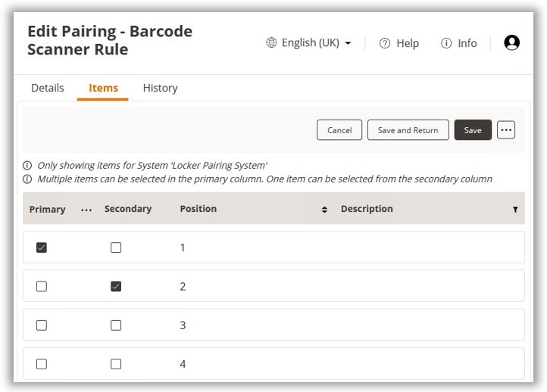Click the Description column filter icon
The image size is (547, 392).
tap(515, 210)
